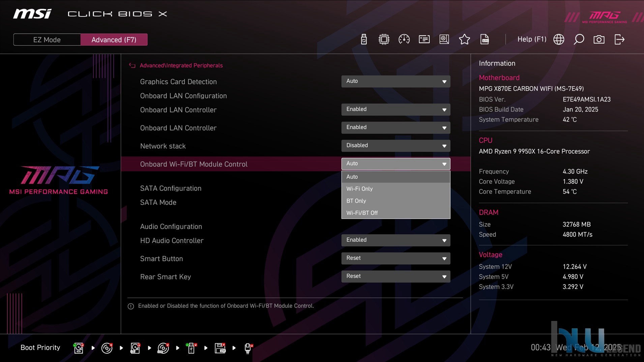Select Onboard Wi-Fi/BT Module Control row label
Viewport: 644px width, 362px height.
[x=194, y=164]
